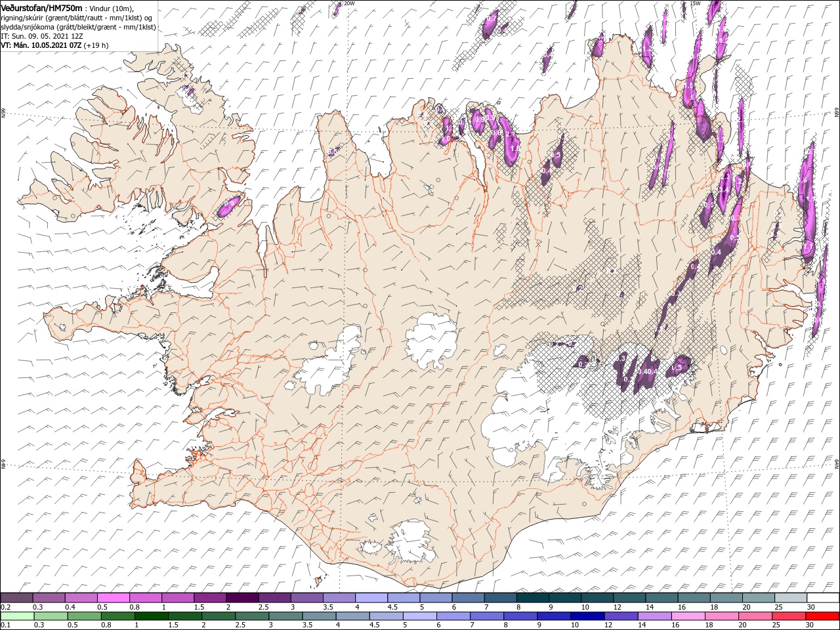Select the top-row 25 light gray swatch
The height and width of the screenshot is (630, 840).
[791, 598]
